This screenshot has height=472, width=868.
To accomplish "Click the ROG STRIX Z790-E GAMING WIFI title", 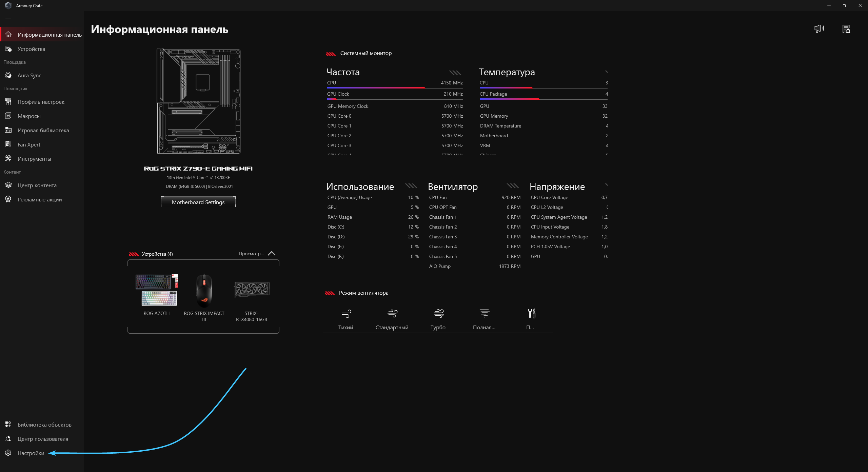I will pos(198,169).
